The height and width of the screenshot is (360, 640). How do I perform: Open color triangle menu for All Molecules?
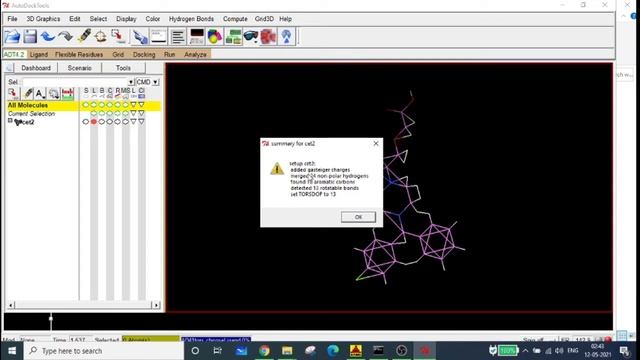[x=141, y=105]
